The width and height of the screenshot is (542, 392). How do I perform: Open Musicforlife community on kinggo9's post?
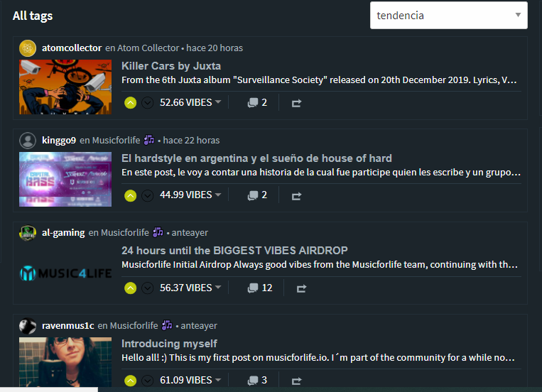(116, 141)
